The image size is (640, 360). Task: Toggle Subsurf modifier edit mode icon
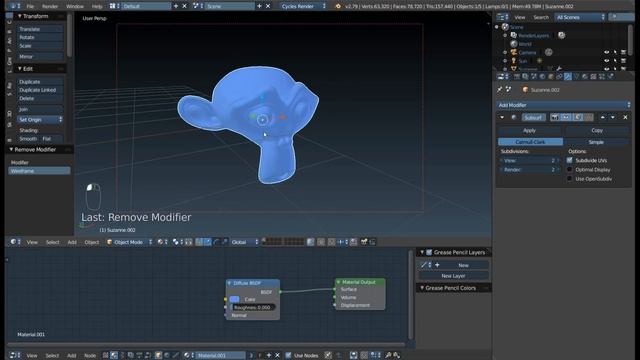[x=578, y=117]
